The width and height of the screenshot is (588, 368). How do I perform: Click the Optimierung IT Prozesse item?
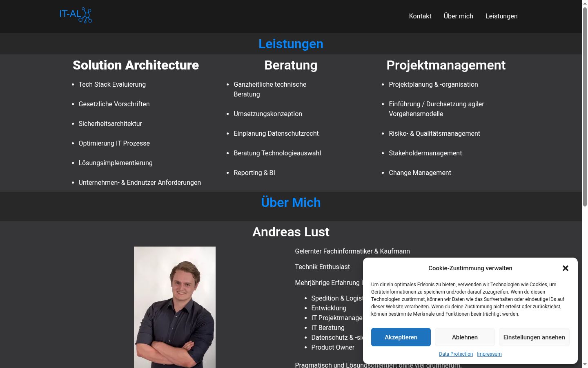(x=114, y=144)
